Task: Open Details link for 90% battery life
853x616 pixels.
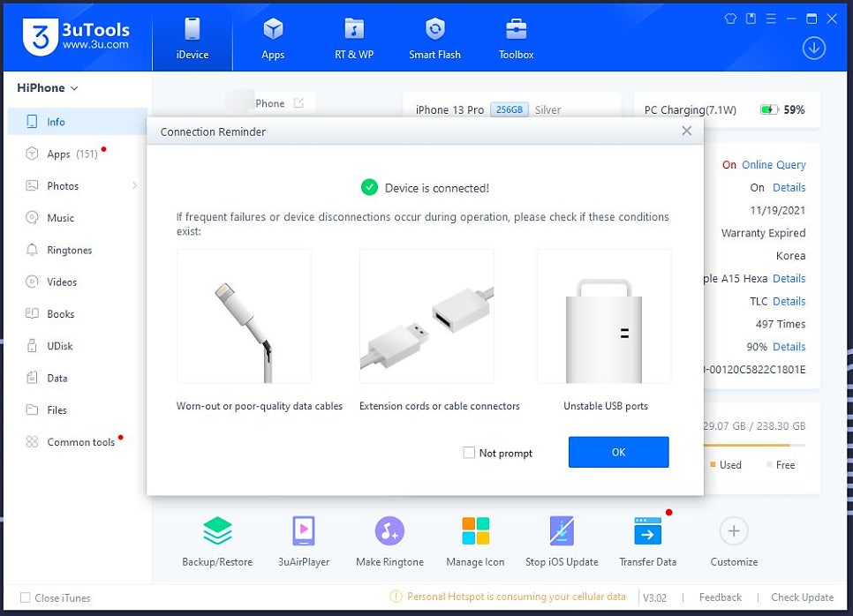Action: click(x=789, y=347)
